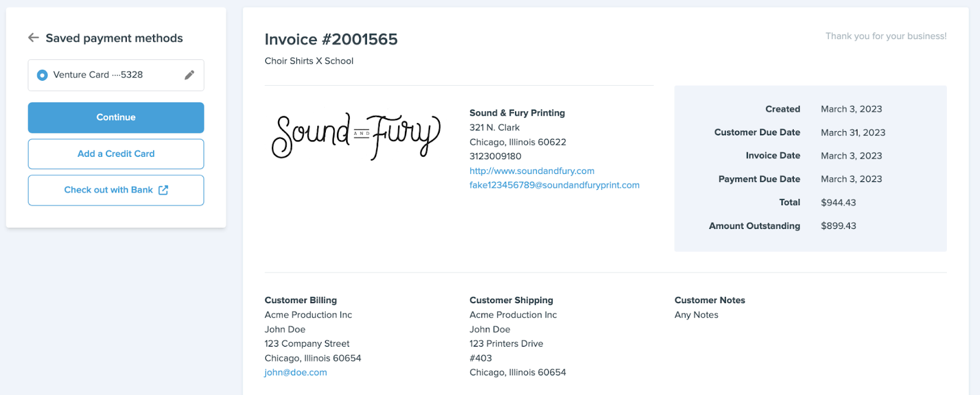Click the soundandfuryprint.com email address link
The height and width of the screenshot is (395, 980).
point(554,185)
